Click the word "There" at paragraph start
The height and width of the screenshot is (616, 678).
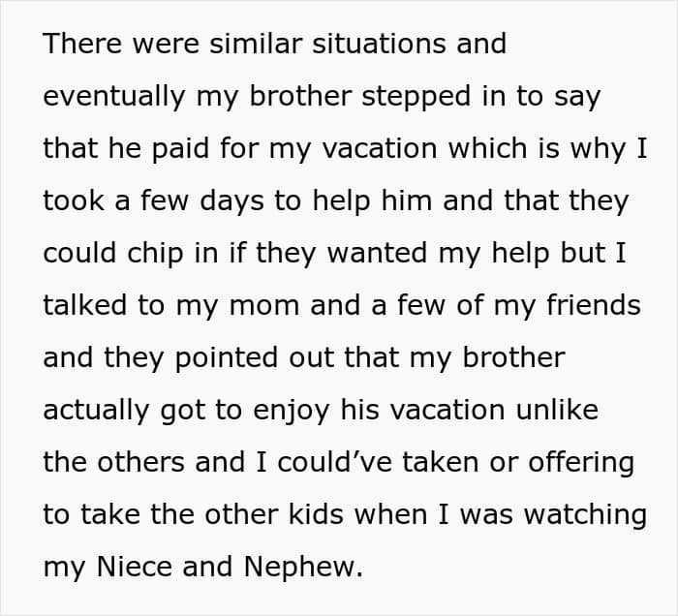(82, 44)
